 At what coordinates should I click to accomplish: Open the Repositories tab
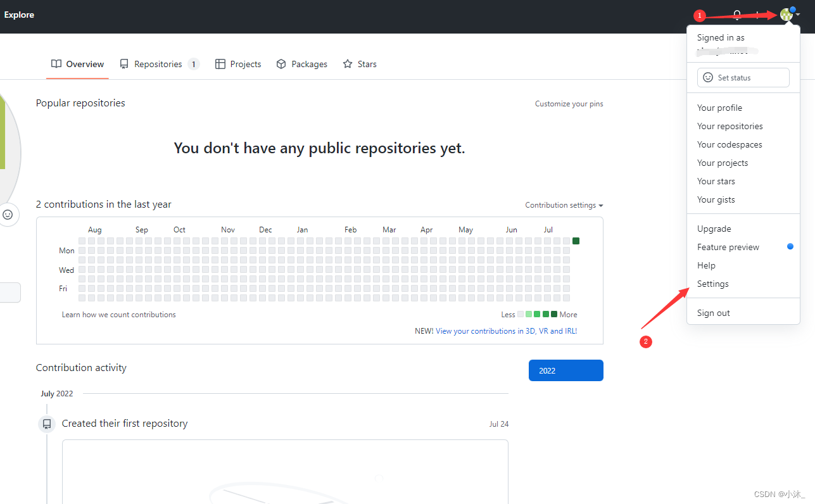pos(160,64)
